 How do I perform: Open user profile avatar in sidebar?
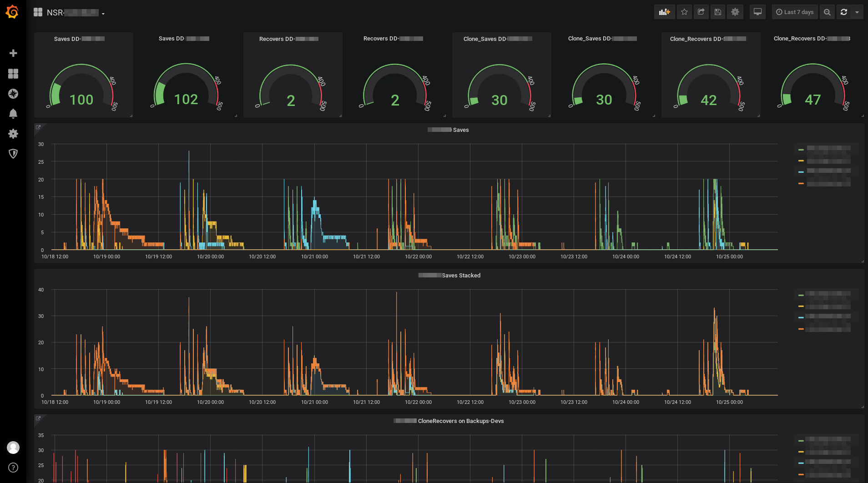[x=13, y=448]
